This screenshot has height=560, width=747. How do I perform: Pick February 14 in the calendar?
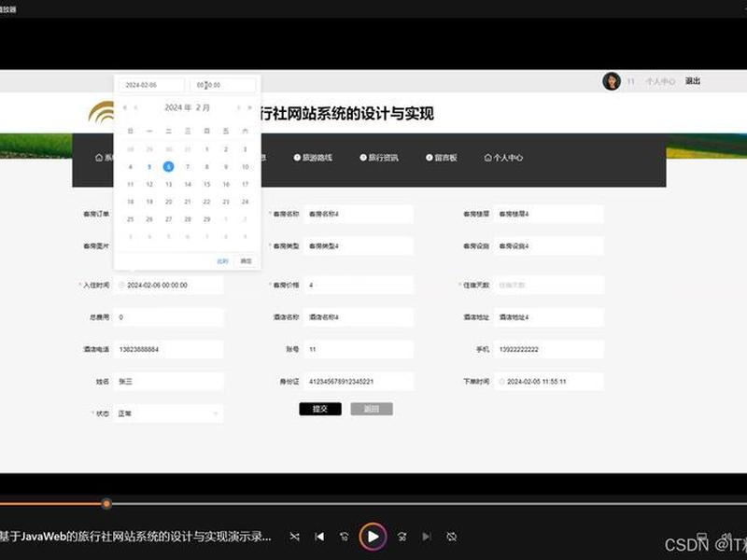pyautogui.click(x=188, y=184)
